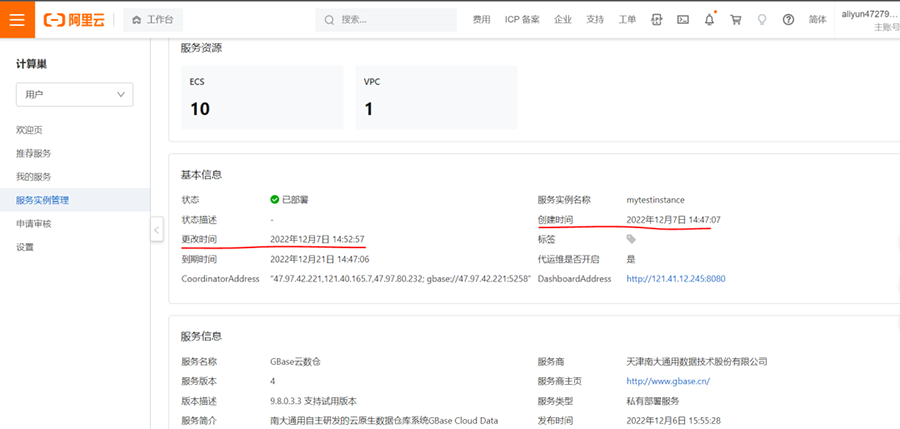Click the 服务资源 section heading
The width and height of the screenshot is (900, 429).
pos(201,48)
